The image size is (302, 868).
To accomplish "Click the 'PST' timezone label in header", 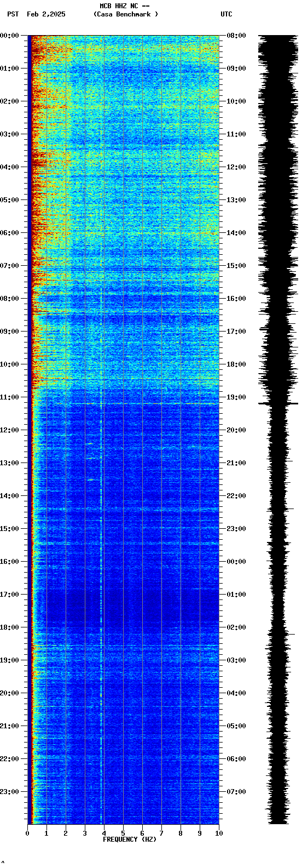I will pos(13,14).
